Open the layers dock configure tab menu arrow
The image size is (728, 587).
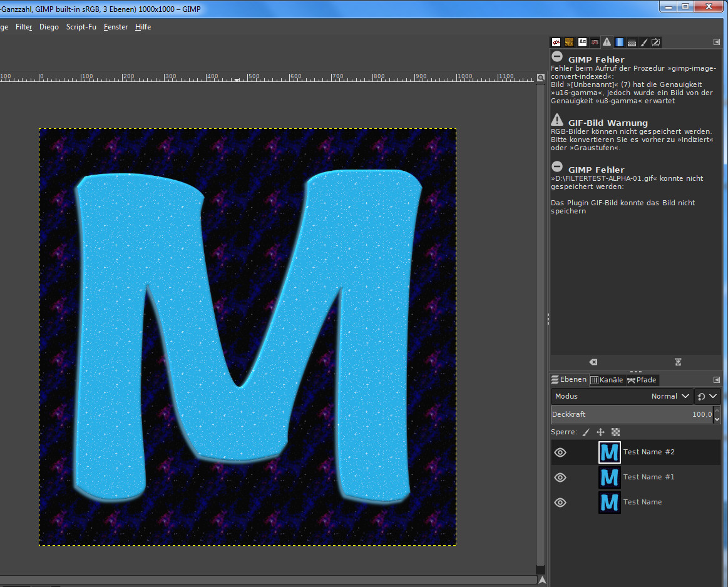pos(716,380)
